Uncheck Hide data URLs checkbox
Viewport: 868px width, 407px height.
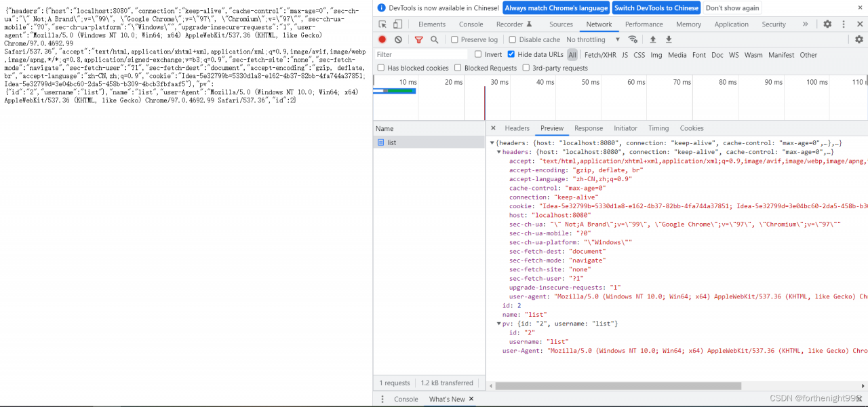tap(511, 55)
